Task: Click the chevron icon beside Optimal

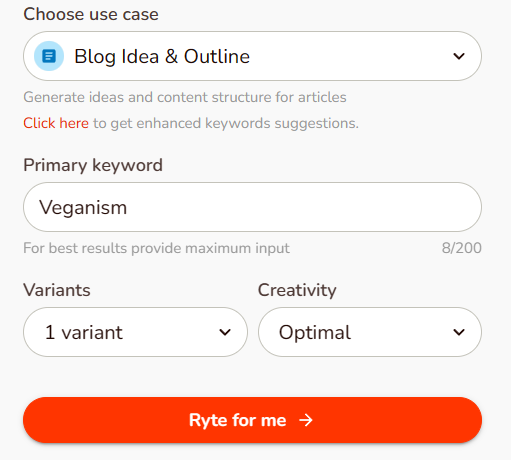Action: tap(459, 332)
